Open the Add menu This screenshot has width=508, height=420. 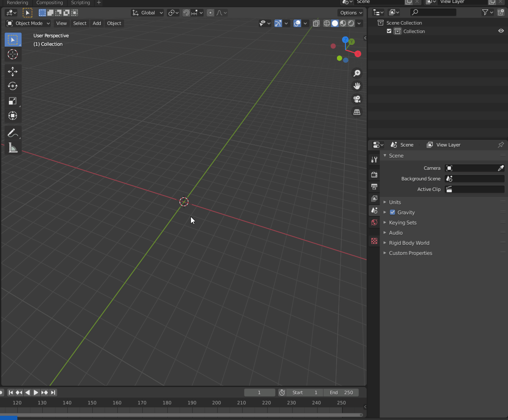tap(97, 23)
